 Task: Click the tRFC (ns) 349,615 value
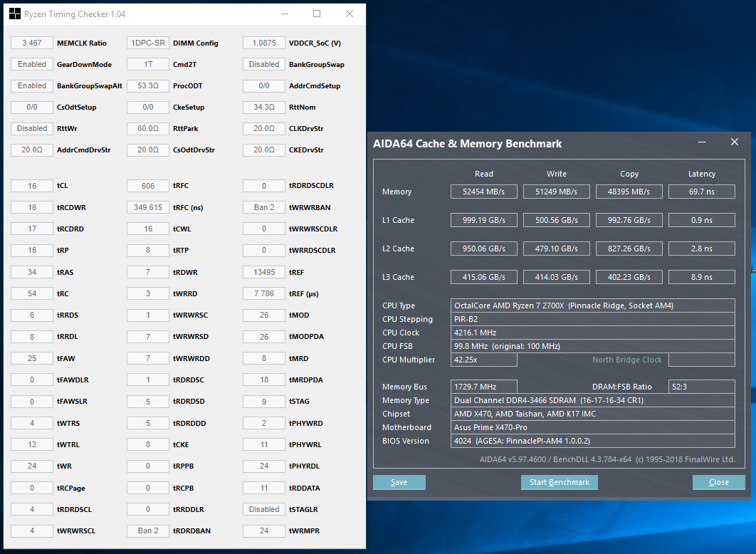point(148,207)
